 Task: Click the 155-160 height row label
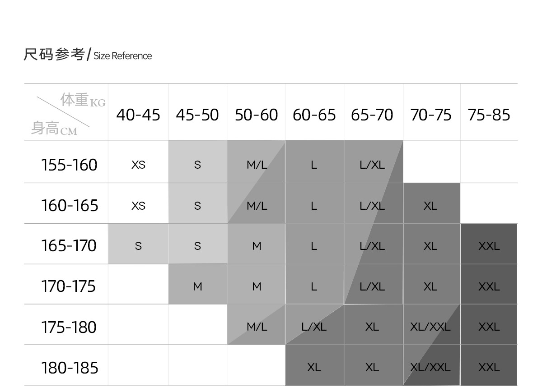[x=69, y=165]
